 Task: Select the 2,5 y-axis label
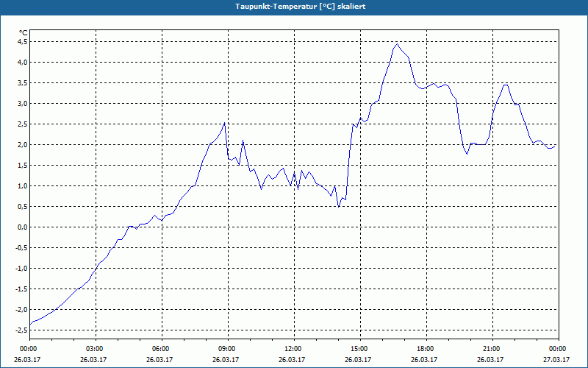pyautogui.click(x=22, y=124)
